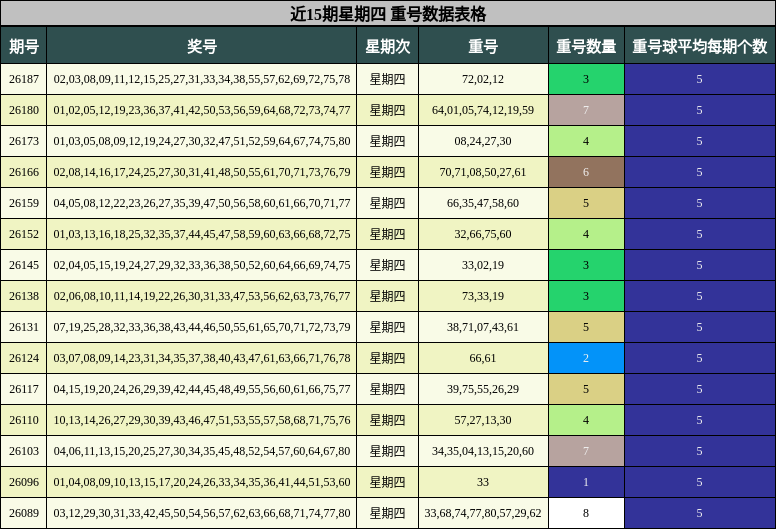Click the 重号数量 column header

coord(586,46)
